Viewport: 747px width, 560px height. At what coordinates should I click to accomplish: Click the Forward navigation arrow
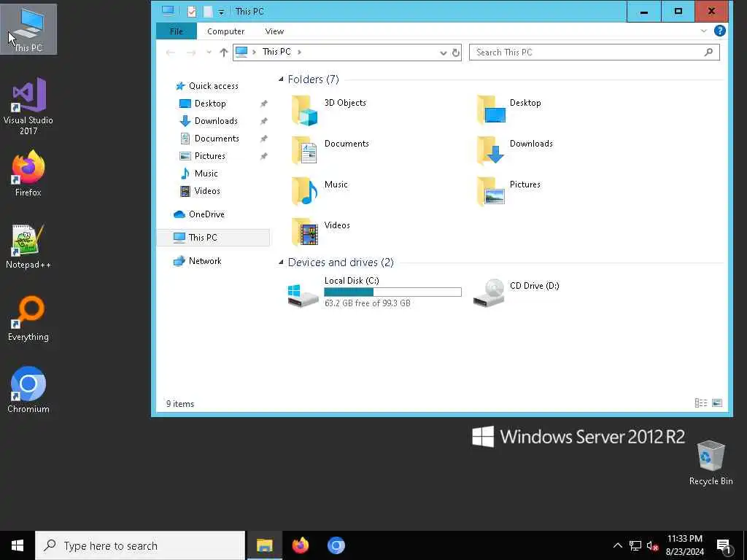click(191, 52)
